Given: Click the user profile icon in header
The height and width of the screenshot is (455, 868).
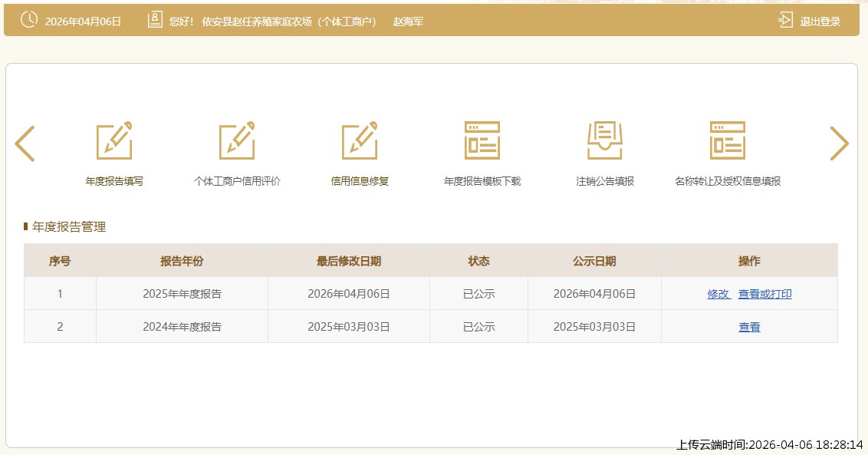Looking at the screenshot, I should (155, 20).
